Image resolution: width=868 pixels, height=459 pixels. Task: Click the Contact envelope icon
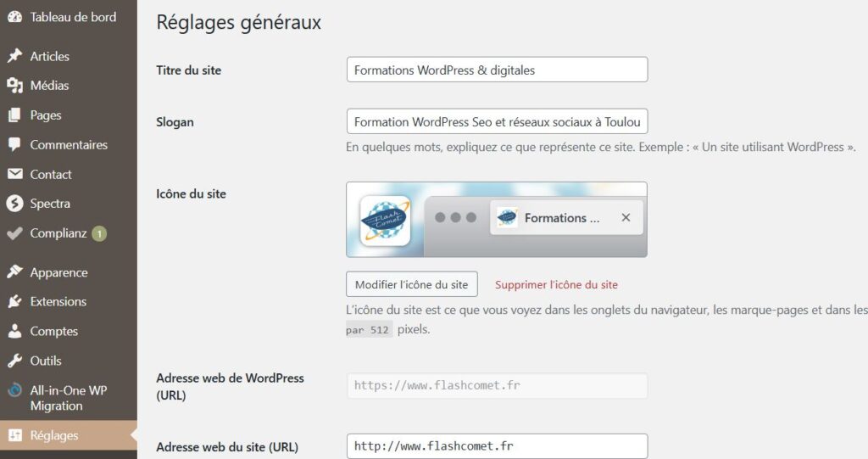(x=14, y=175)
